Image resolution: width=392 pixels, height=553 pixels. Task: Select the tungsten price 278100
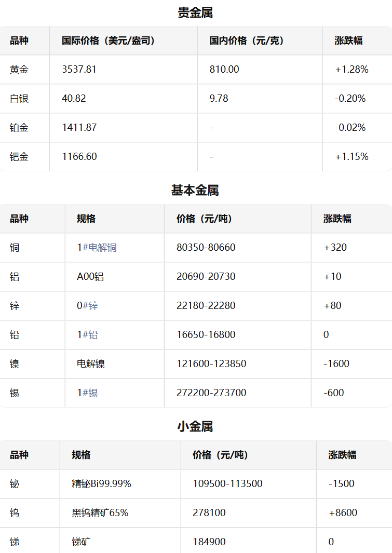tap(209, 513)
